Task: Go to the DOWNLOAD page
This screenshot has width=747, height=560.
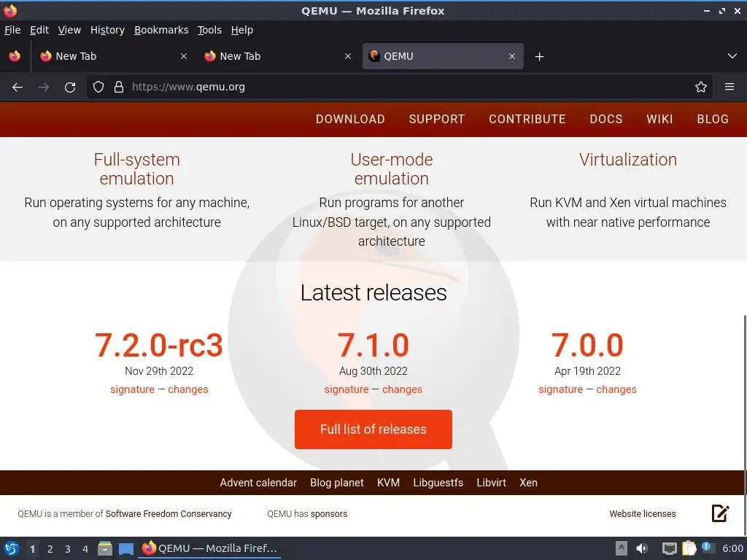Action: tap(350, 119)
